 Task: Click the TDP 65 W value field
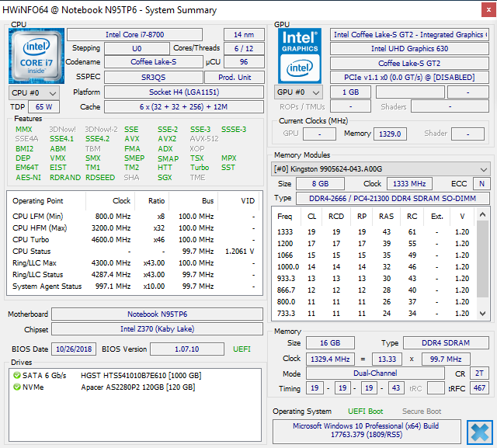click(44, 107)
